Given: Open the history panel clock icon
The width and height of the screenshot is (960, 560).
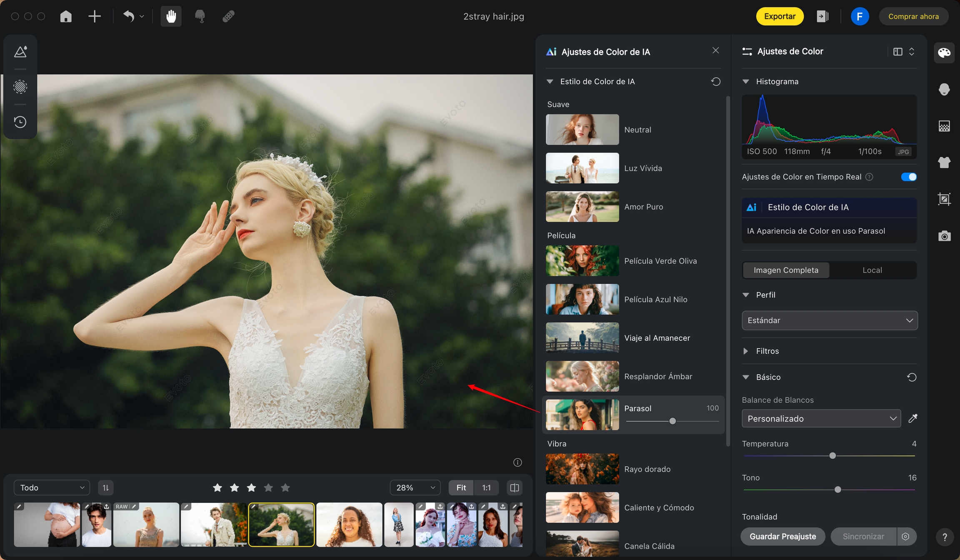Looking at the screenshot, I should (20, 122).
